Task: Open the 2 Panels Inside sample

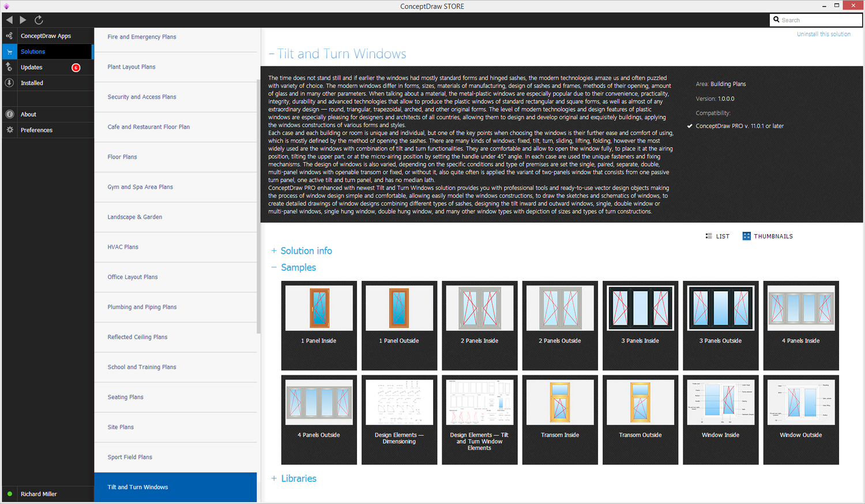Action: pos(479,325)
